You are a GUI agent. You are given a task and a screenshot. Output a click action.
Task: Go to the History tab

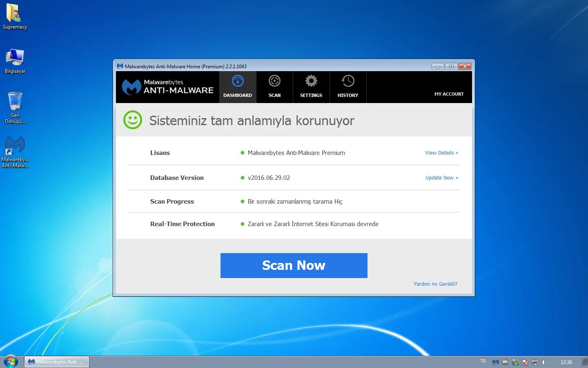(x=348, y=87)
